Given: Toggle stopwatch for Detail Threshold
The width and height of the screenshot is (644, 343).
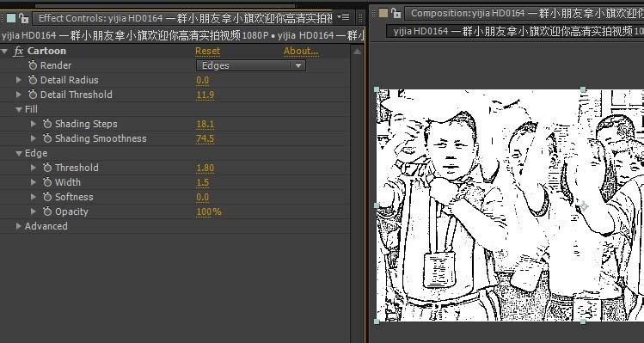Looking at the screenshot, I should coord(33,95).
